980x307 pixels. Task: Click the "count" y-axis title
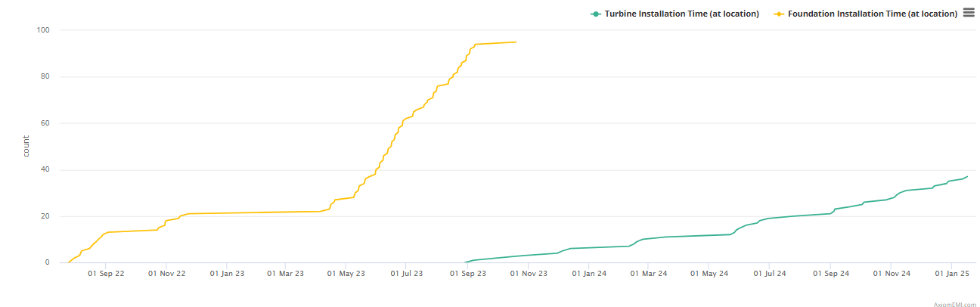26,146
